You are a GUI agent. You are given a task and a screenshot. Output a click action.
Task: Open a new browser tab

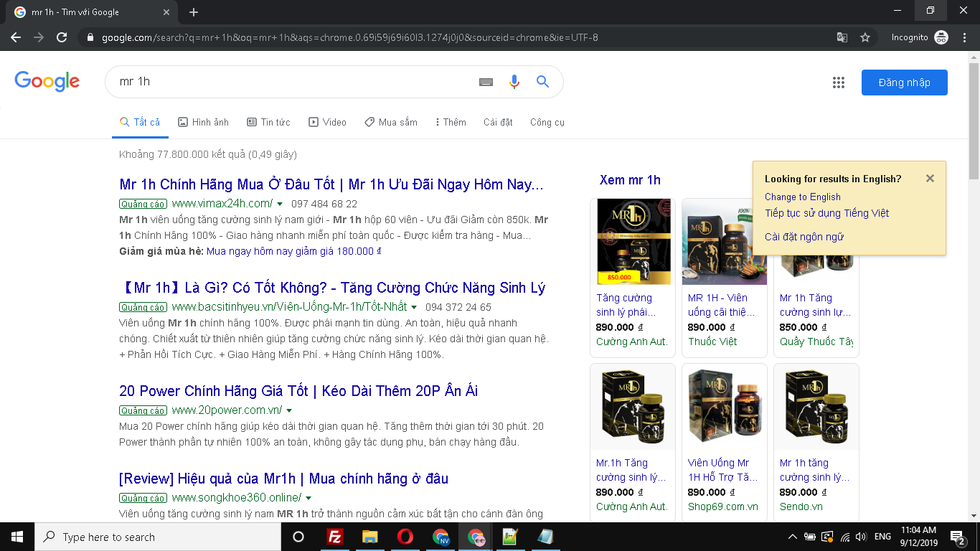[x=194, y=12]
